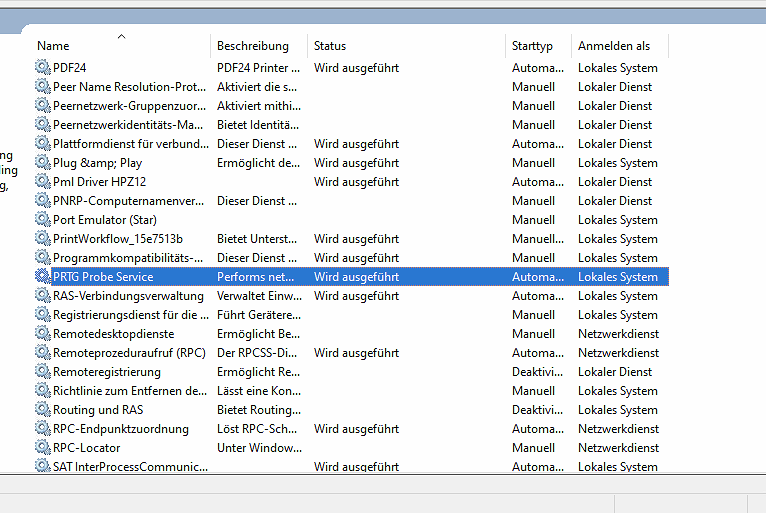Select the Plug & Play service row

97,163
